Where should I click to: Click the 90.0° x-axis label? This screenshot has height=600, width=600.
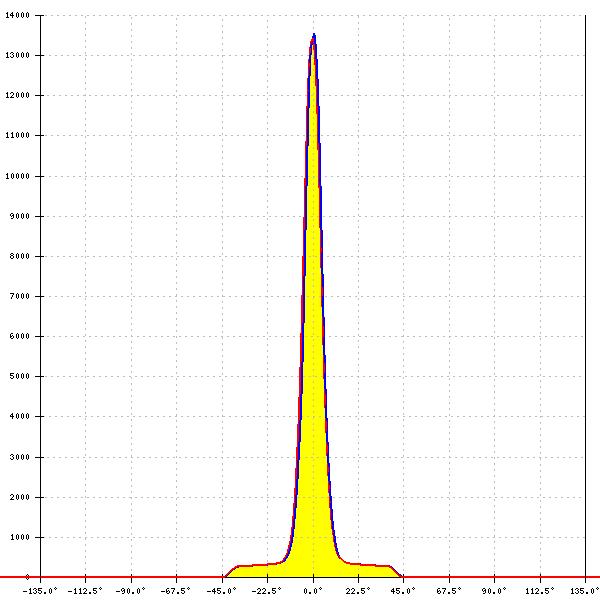tap(494, 591)
